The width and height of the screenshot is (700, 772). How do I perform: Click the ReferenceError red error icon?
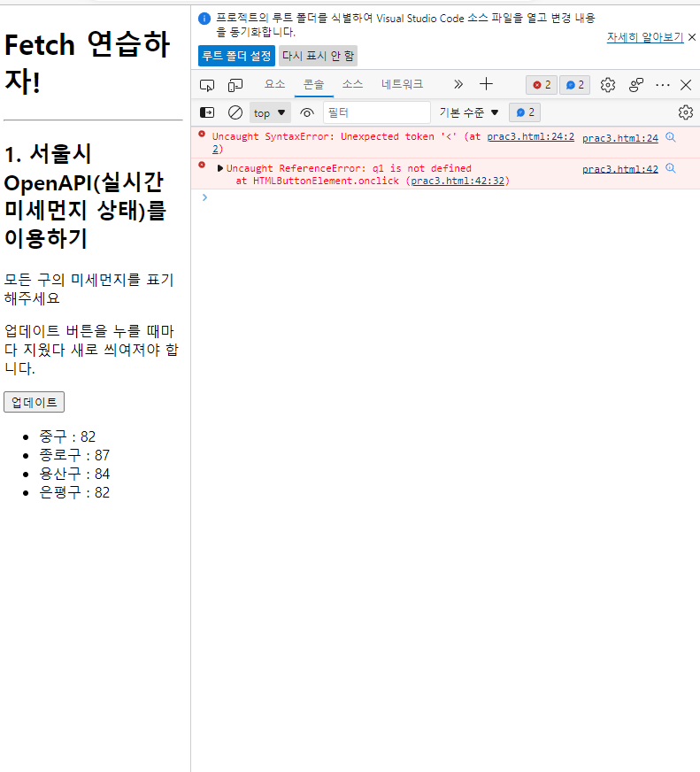tap(202, 165)
